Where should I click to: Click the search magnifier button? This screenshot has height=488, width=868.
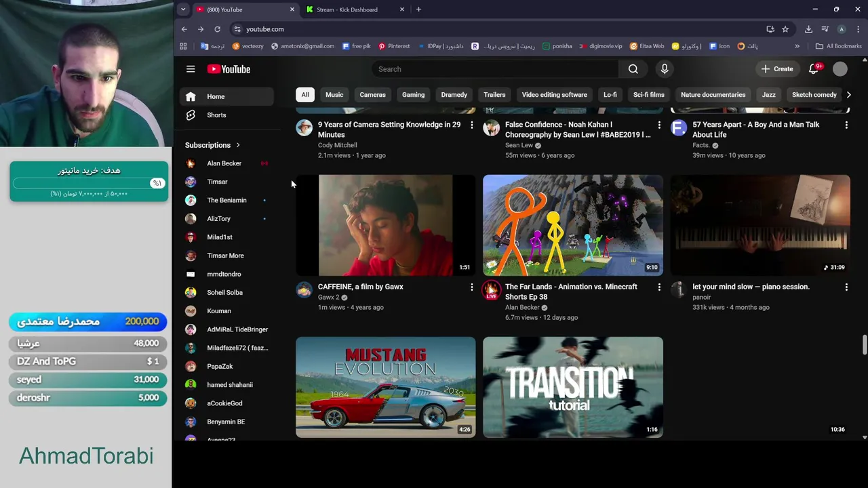(x=633, y=69)
